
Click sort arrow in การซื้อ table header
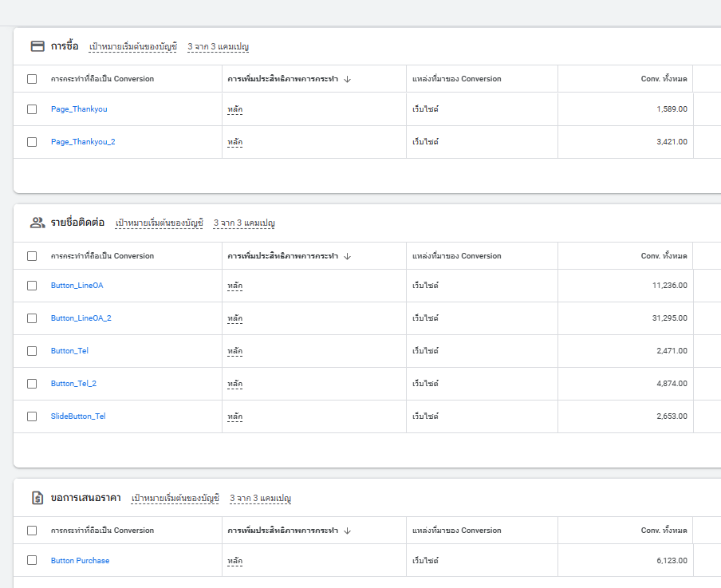(x=348, y=79)
